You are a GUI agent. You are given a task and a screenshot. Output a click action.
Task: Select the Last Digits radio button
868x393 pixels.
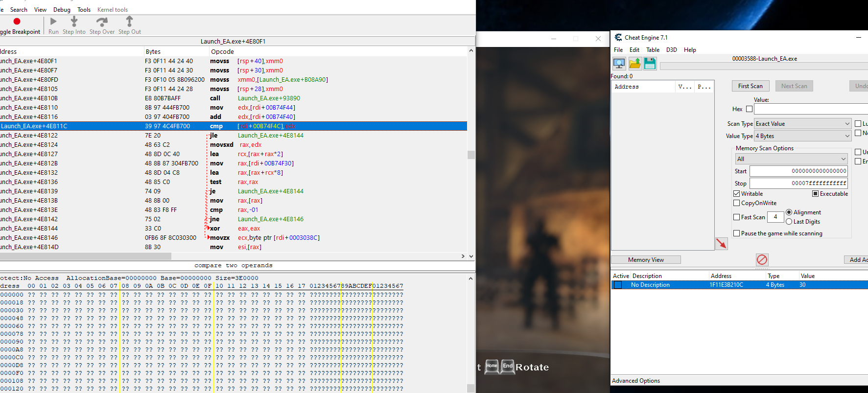point(789,222)
